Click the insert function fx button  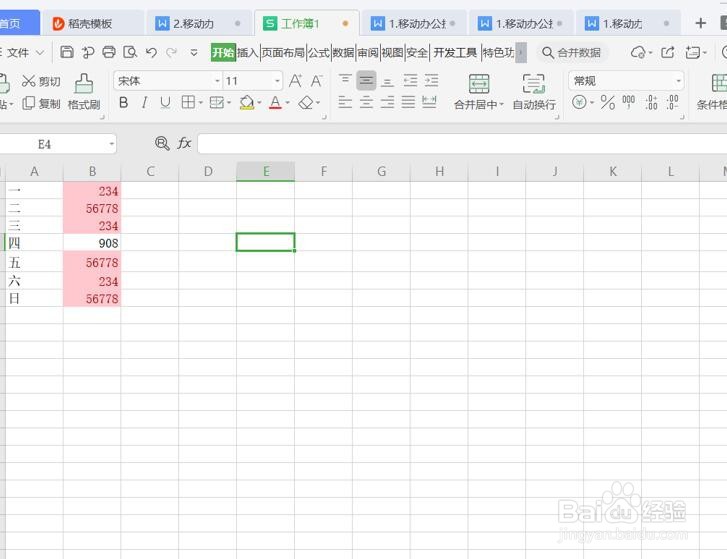[184, 143]
